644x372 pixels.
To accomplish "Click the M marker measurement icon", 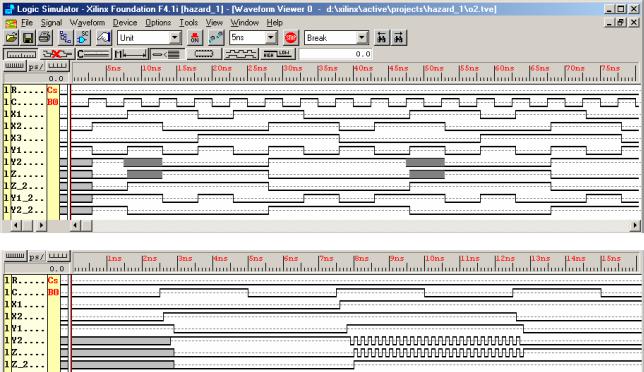I will coord(131,54).
